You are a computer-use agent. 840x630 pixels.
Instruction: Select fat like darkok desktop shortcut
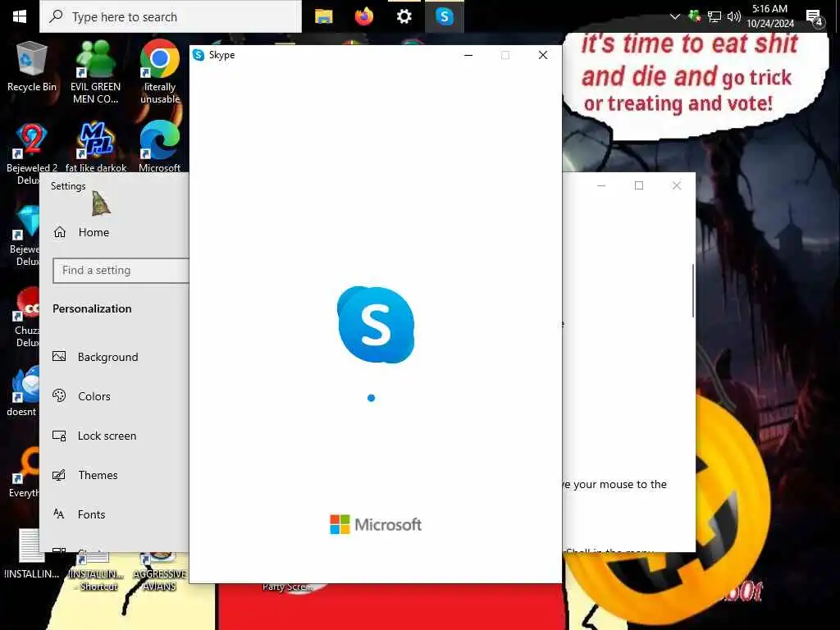(96, 148)
